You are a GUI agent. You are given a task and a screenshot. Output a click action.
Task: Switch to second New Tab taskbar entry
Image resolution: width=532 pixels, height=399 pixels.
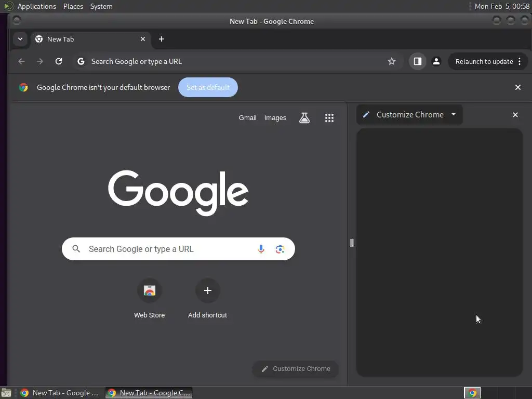pyautogui.click(x=149, y=393)
